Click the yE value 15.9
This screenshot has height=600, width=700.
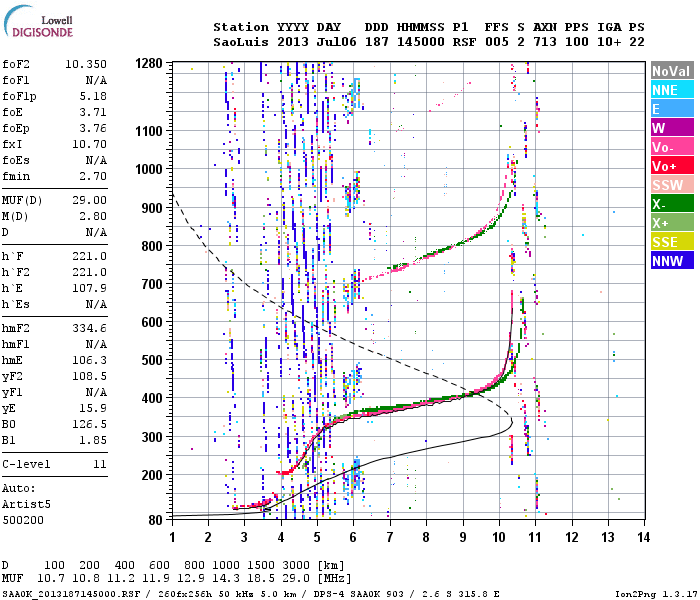[x=93, y=408]
